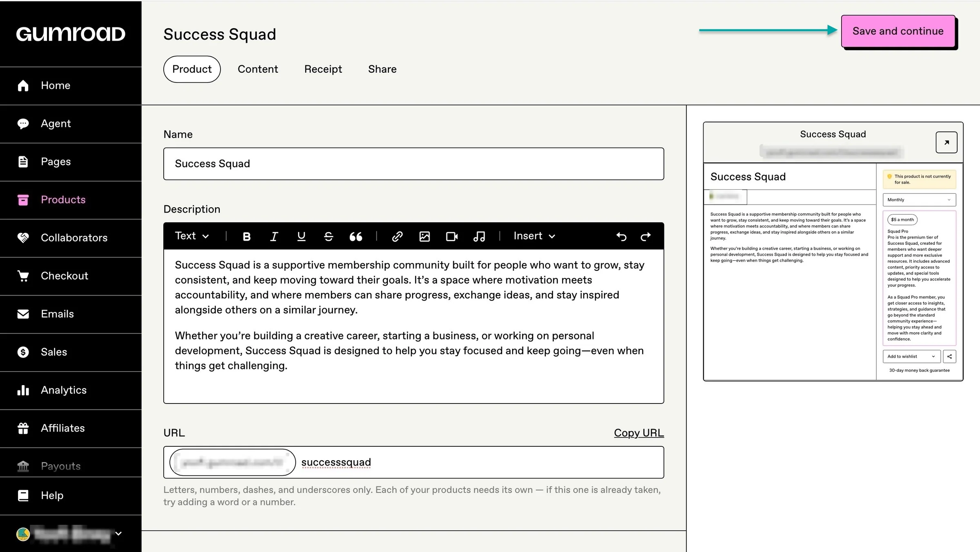Select the $5 a month tier pill
This screenshot has width=980, height=552.
902,219
